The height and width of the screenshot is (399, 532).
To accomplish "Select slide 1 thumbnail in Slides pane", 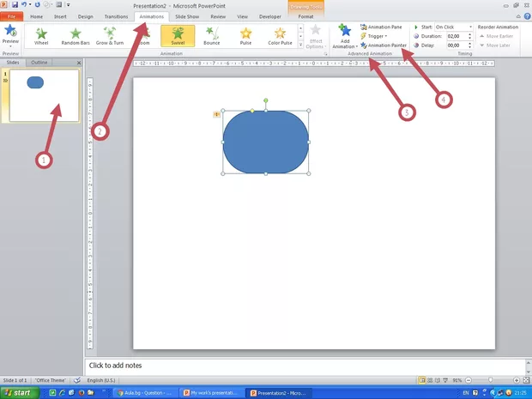I will click(45, 95).
